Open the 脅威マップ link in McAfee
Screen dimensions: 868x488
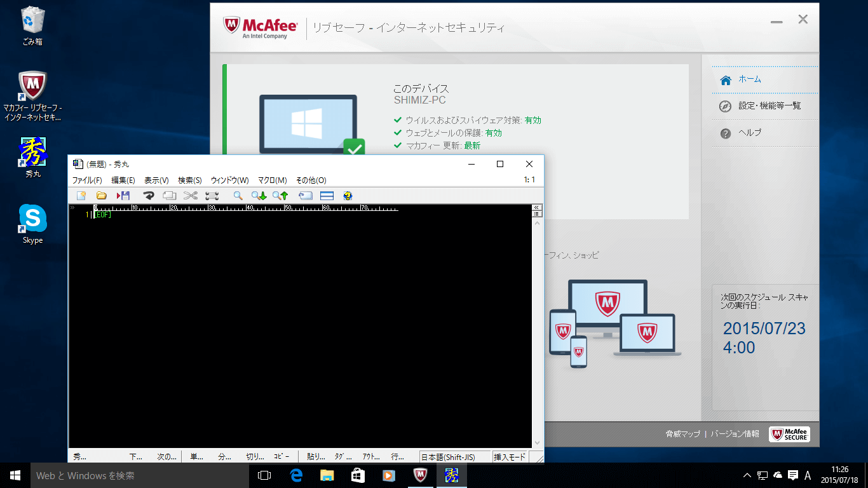[682, 433]
